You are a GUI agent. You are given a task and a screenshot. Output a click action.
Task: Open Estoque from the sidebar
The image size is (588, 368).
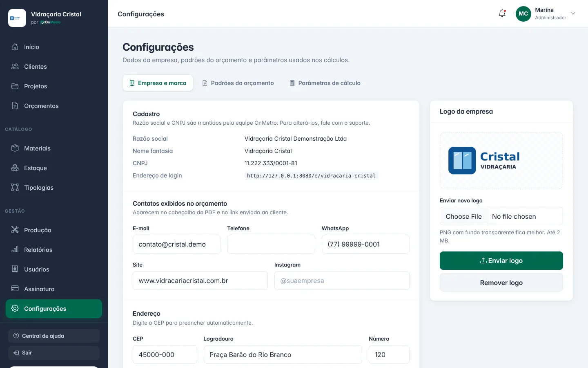(x=54, y=168)
